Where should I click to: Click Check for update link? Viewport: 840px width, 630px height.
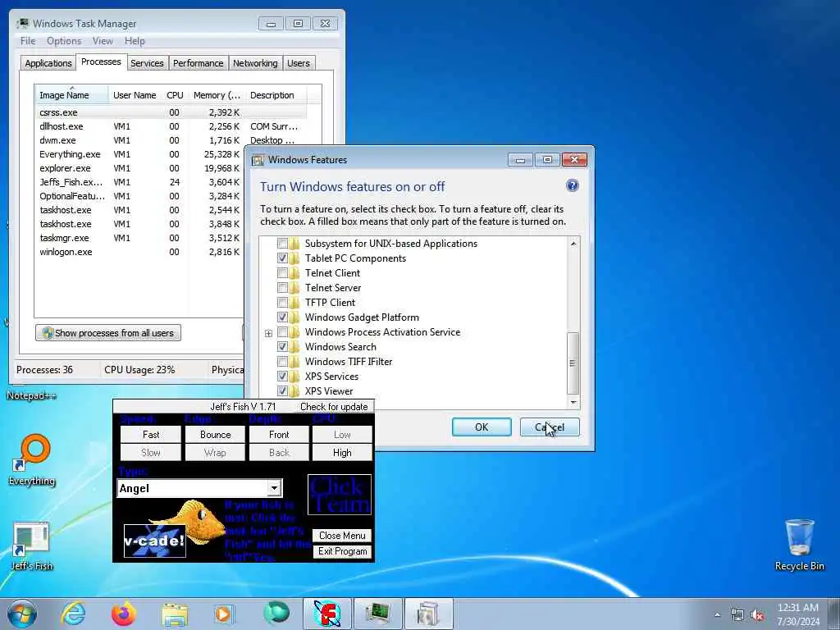334,407
